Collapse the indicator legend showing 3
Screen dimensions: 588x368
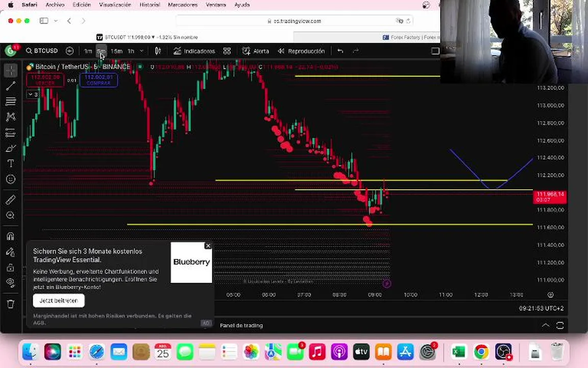(33, 95)
